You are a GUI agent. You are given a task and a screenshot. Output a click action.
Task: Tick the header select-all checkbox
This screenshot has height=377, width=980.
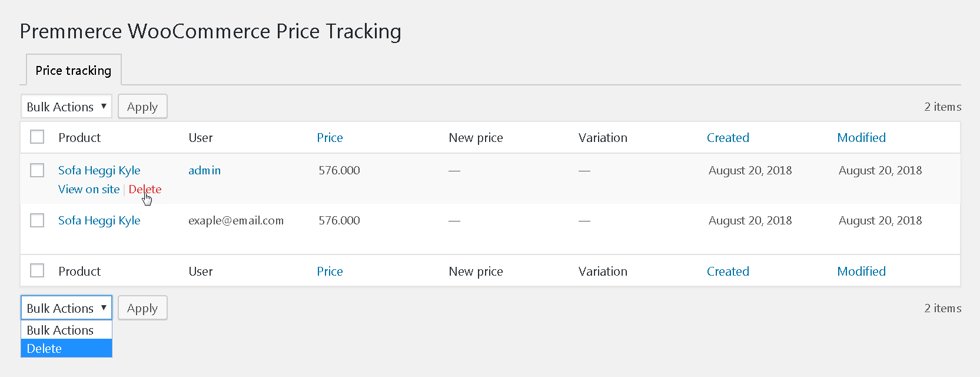tap(37, 137)
